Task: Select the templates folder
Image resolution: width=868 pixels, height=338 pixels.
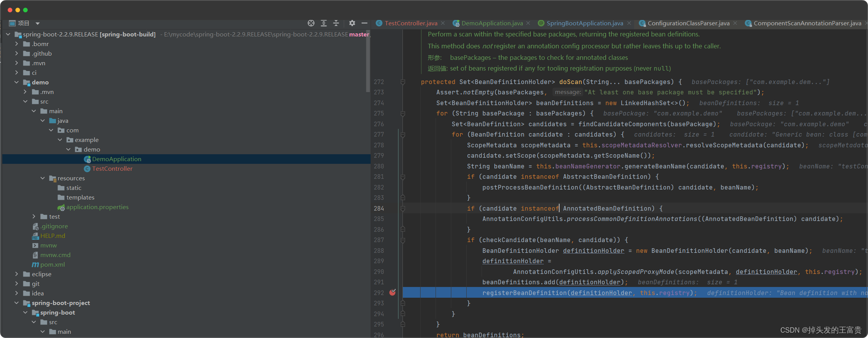Action: (x=80, y=198)
